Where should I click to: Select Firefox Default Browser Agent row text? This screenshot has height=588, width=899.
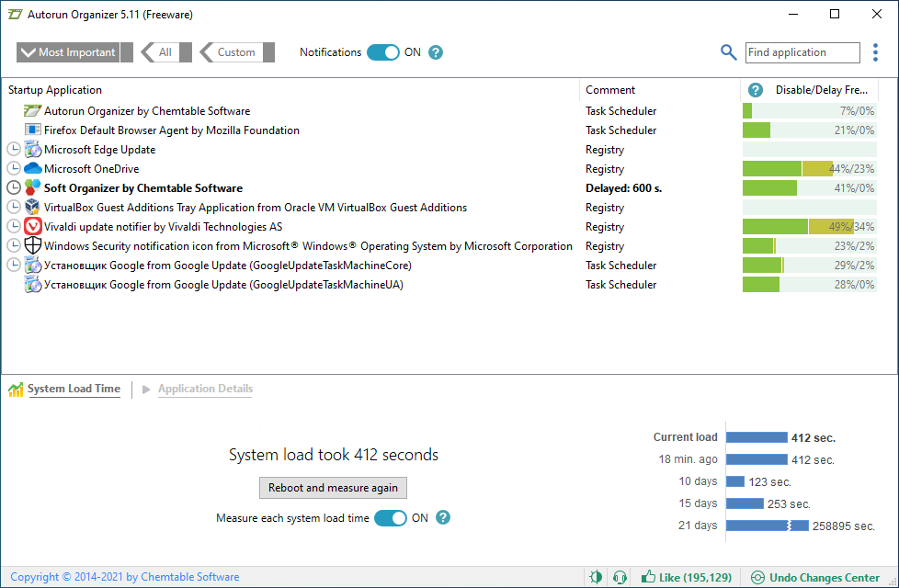(171, 130)
